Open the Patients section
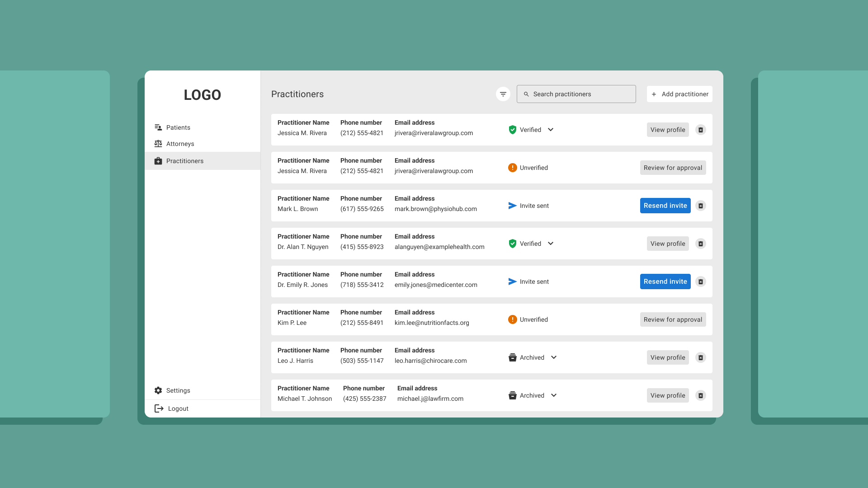The height and width of the screenshot is (488, 868). (x=203, y=127)
